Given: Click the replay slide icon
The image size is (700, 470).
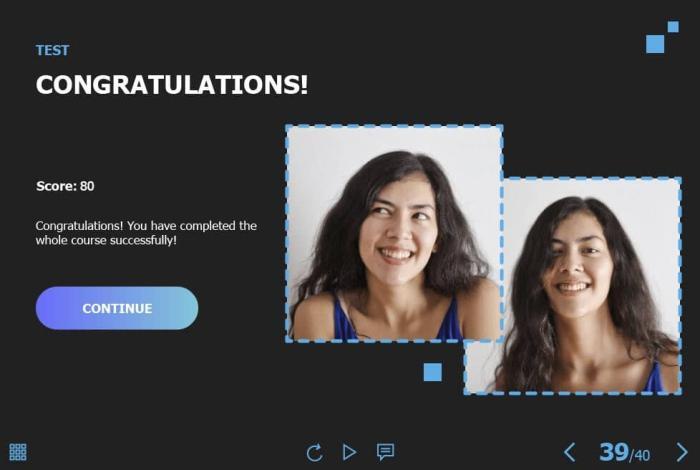Looking at the screenshot, I should pyautogui.click(x=315, y=452).
